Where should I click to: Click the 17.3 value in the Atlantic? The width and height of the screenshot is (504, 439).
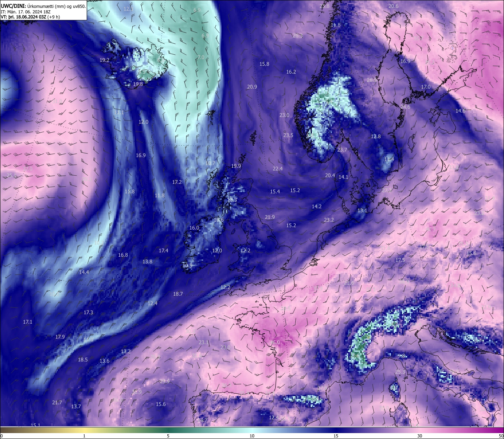pos(88,312)
